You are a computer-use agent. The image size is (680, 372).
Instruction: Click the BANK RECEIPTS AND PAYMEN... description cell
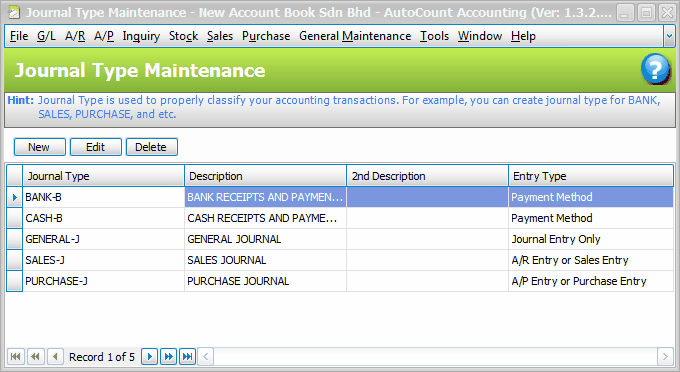click(x=265, y=197)
